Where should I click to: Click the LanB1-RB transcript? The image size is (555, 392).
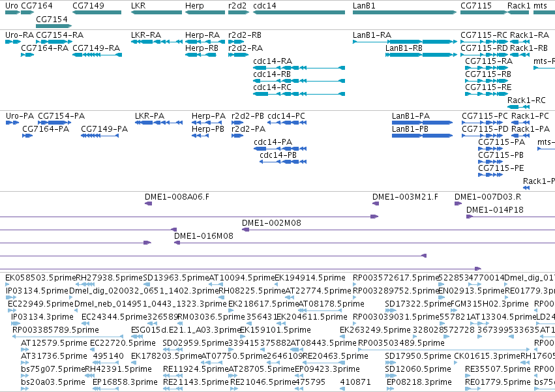point(421,55)
